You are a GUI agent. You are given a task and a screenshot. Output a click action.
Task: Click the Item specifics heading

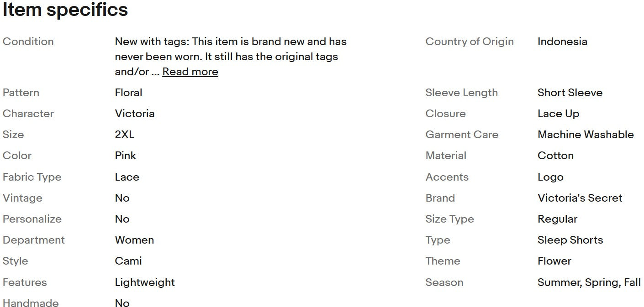point(65,10)
